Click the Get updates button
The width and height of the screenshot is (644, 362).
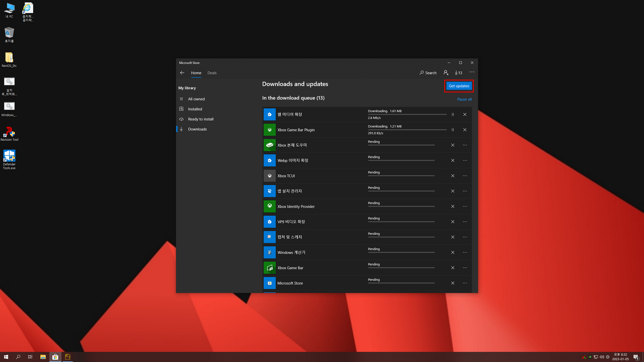(459, 86)
